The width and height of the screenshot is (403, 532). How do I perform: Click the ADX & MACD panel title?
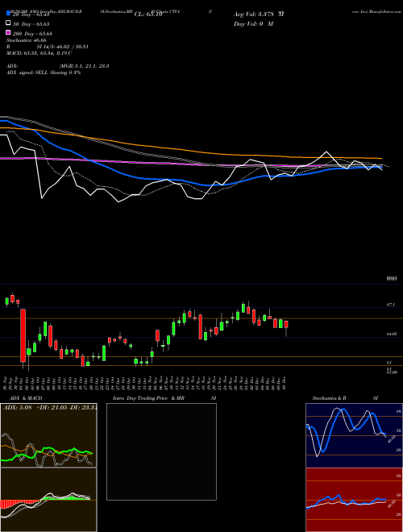point(26,398)
